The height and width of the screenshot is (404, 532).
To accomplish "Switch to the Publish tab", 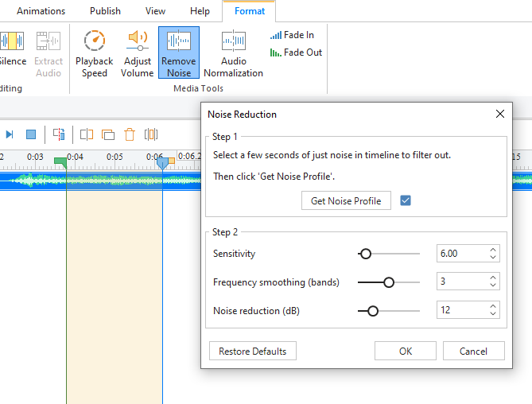I will [105, 11].
